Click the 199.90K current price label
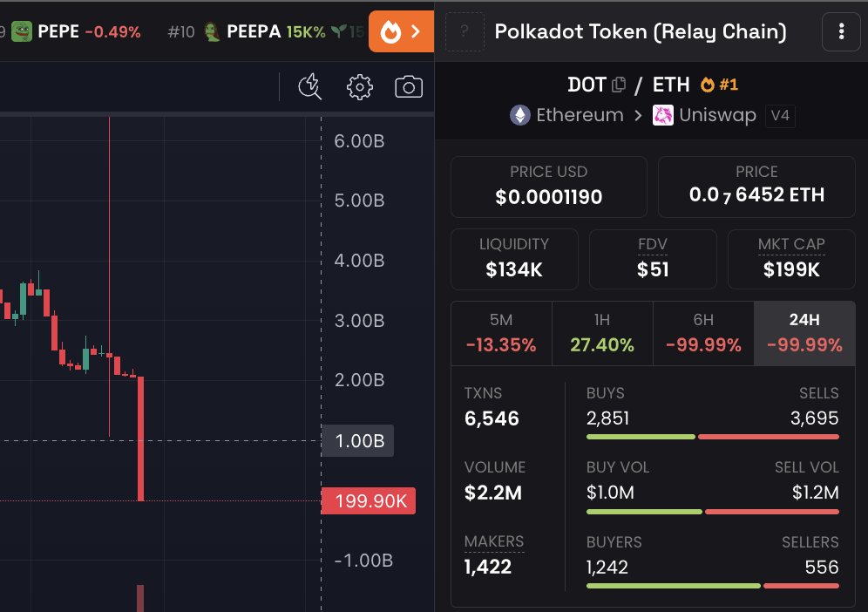 [x=369, y=500]
